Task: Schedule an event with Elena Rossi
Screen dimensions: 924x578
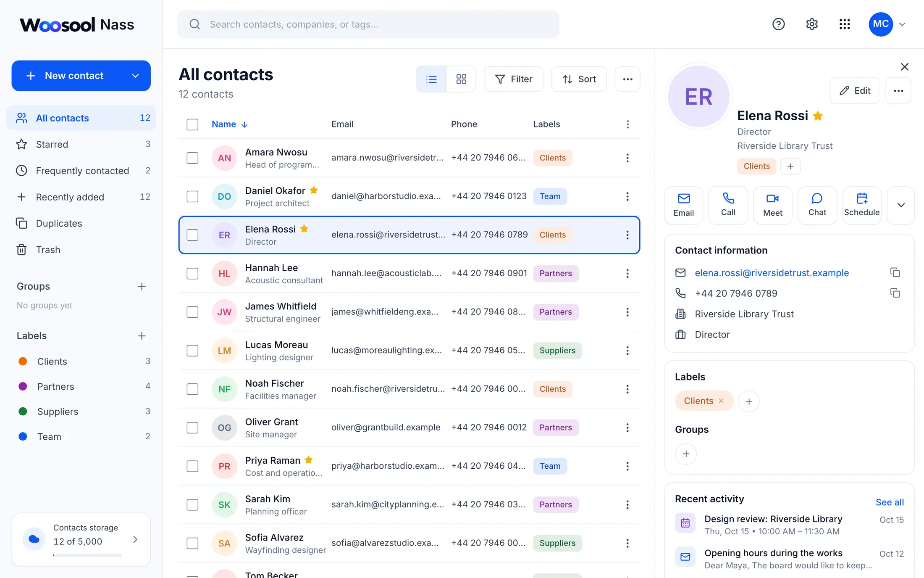Action: (862, 205)
